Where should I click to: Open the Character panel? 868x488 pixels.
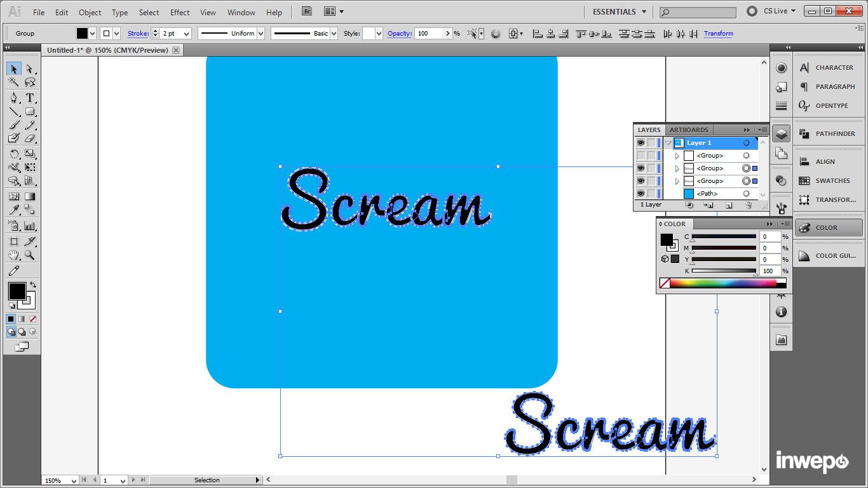point(829,67)
